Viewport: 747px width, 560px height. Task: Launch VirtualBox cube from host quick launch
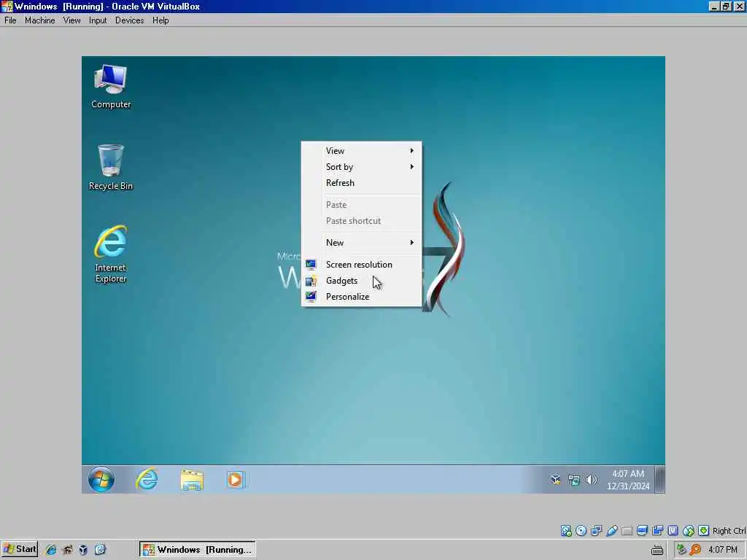[x=83, y=550]
